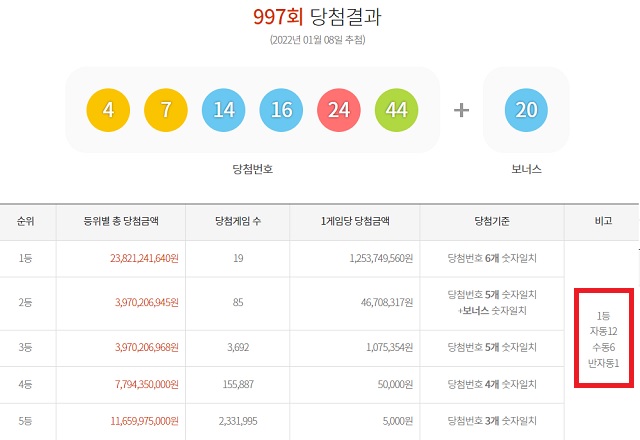Click the 비고 column header

click(x=603, y=221)
